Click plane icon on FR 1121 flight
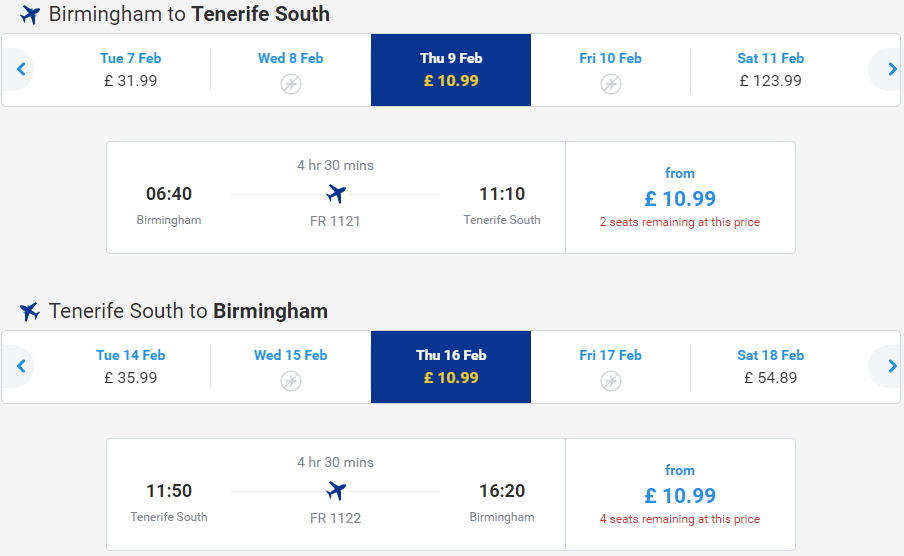 coord(336,194)
